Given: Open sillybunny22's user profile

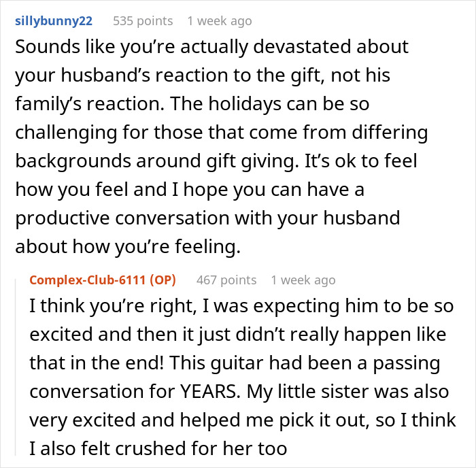Looking at the screenshot, I should (x=54, y=21).
